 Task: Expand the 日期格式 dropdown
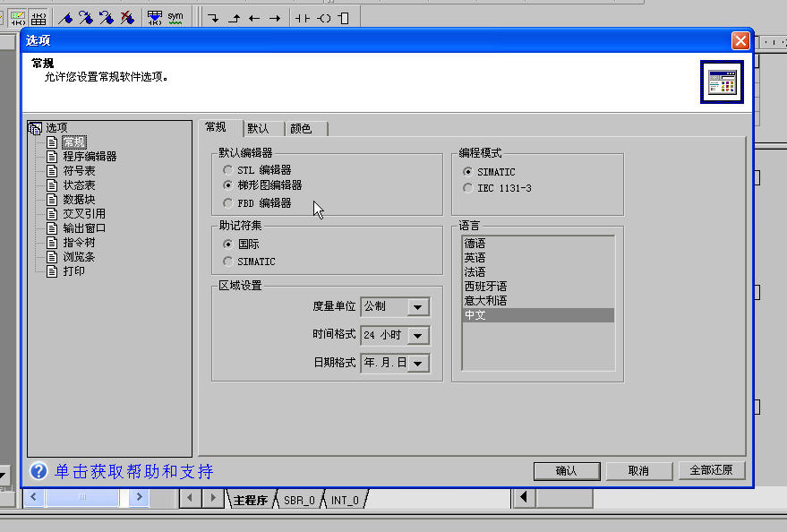(x=417, y=364)
